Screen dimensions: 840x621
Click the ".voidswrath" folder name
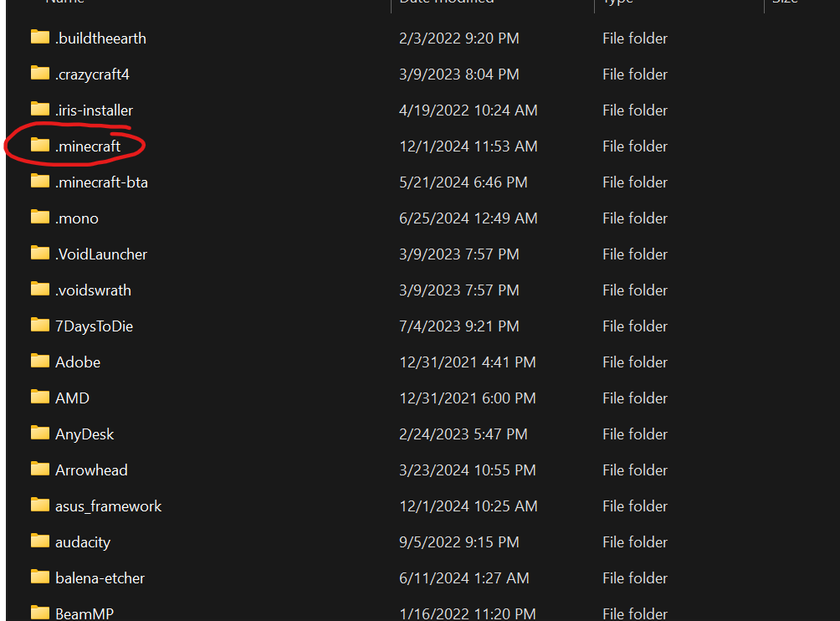tap(93, 290)
